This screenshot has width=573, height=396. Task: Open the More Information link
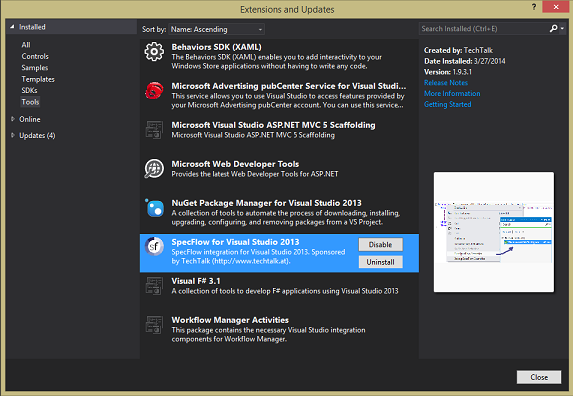click(x=452, y=94)
